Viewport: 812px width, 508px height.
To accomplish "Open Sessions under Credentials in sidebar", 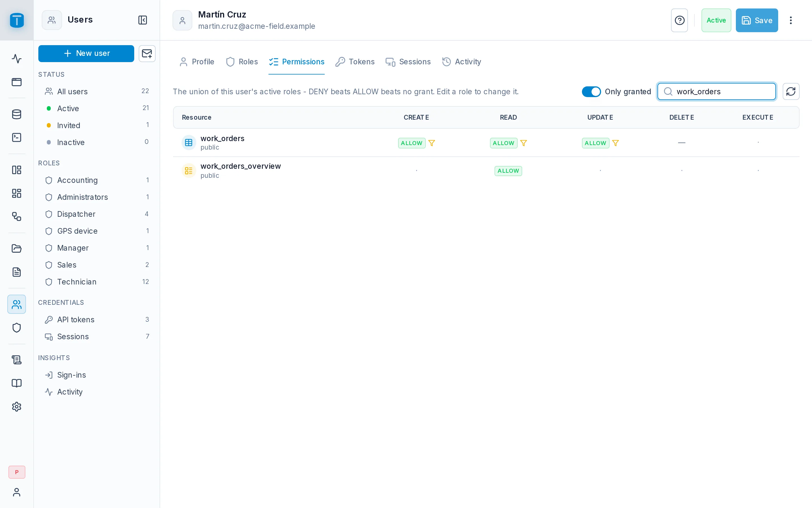I will coord(97,336).
